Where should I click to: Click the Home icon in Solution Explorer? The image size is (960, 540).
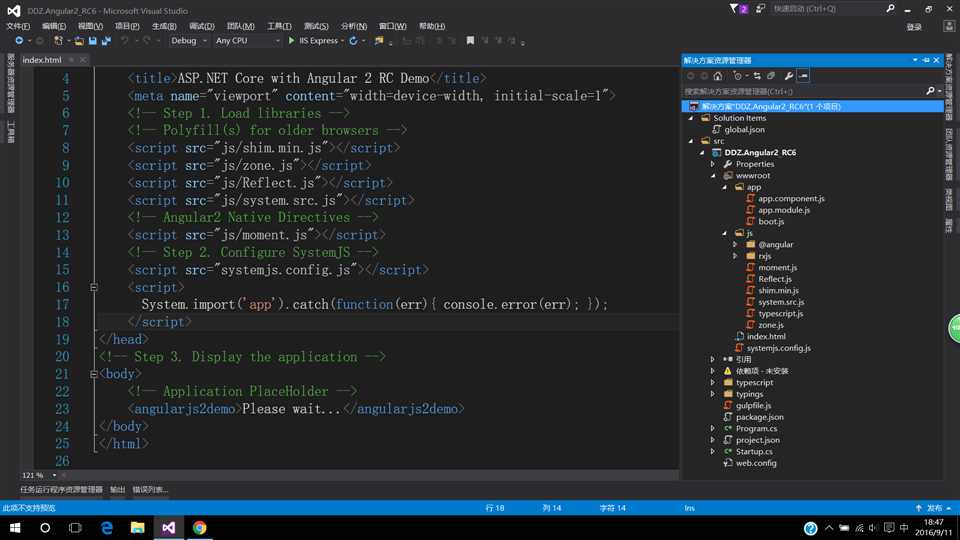(718, 76)
